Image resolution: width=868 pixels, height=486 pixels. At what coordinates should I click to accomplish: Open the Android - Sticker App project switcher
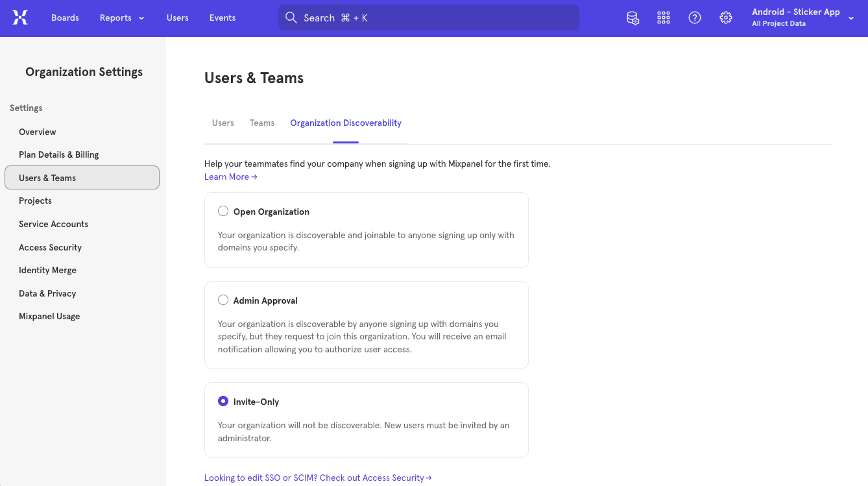802,18
